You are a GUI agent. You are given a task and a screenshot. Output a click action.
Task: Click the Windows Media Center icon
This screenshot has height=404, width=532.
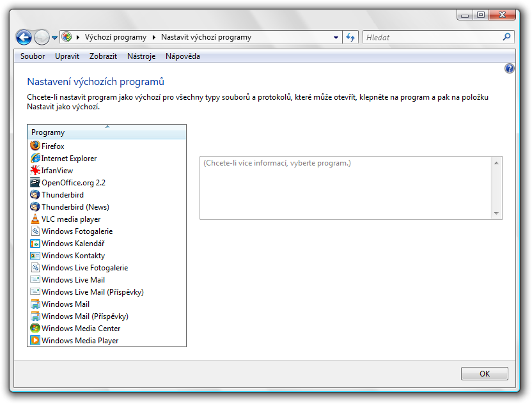[x=35, y=329]
